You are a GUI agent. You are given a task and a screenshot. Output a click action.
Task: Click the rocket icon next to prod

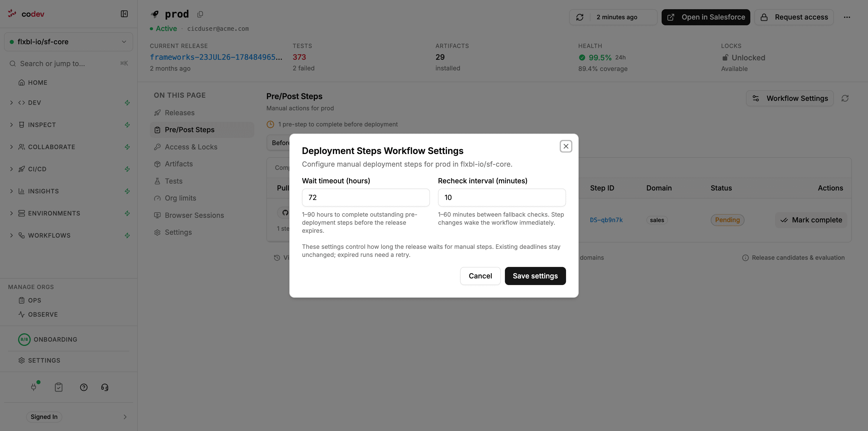point(155,14)
